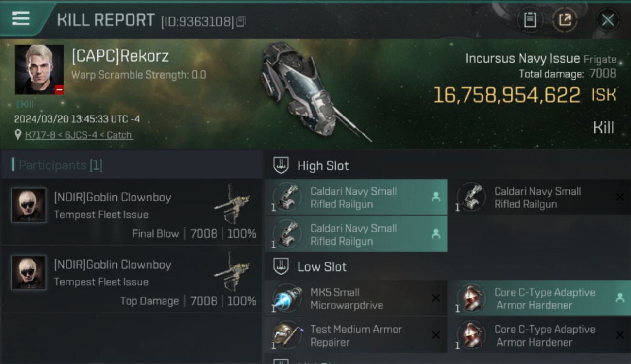Screen dimensions: 631x364
Task: Toggle X on MK5 Small Microwarpdrive
Action: pyautogui.click(x=436, y=298)
